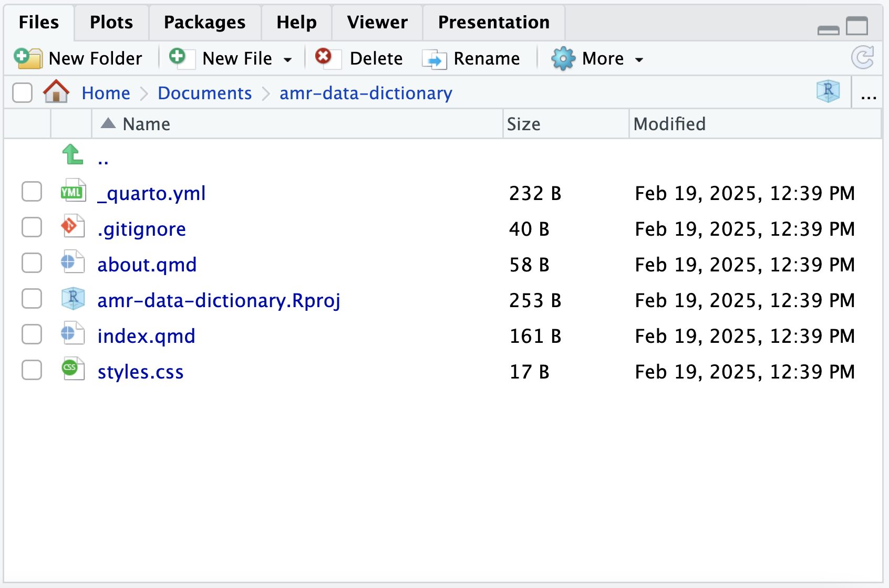Viewport: 889px width, 588px height.
Task: Check the box for amr-data-dictionary.Rproj
Action: click(x=32, y=299)
